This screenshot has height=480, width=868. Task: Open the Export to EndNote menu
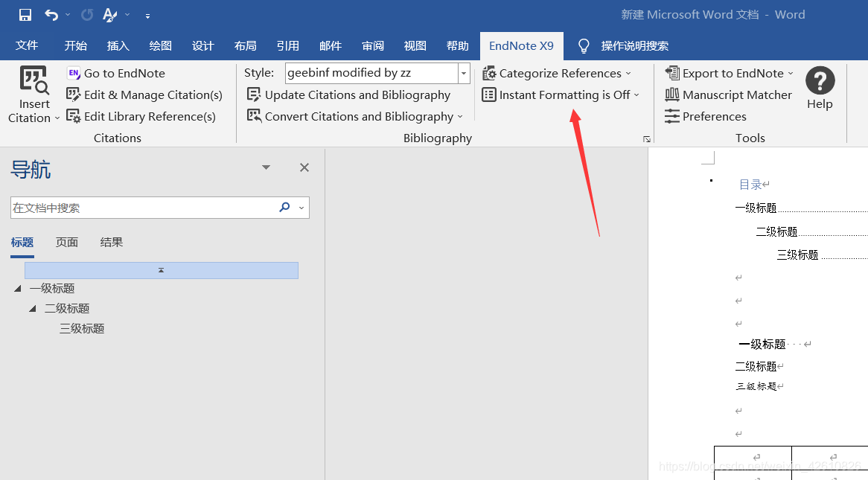coord(730,73)
